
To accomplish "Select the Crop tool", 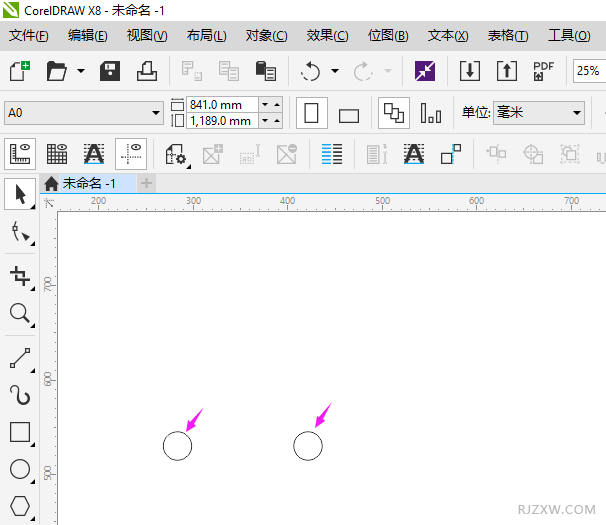I will (20, 277).
